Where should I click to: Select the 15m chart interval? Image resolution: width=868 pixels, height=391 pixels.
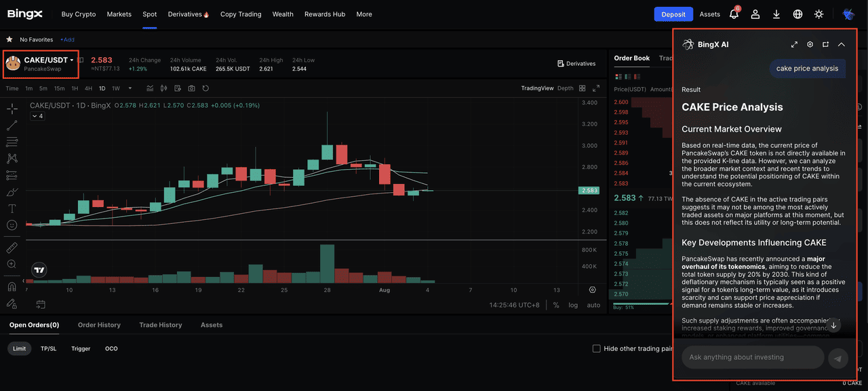(59, 88)
